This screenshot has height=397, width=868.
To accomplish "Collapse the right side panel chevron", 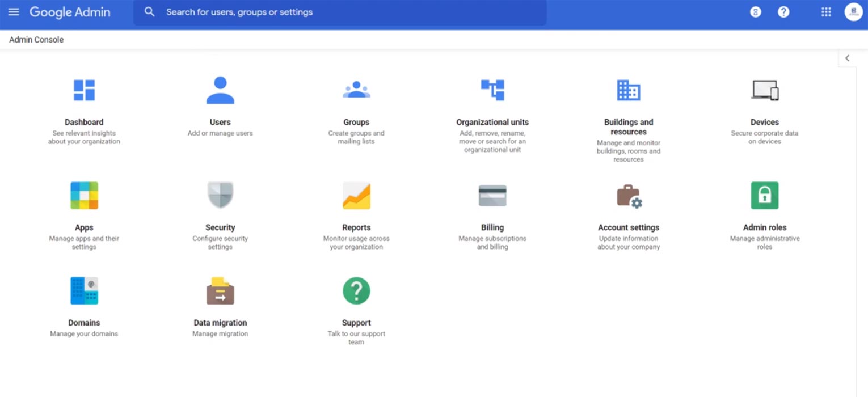I will (x=847, y=58).
